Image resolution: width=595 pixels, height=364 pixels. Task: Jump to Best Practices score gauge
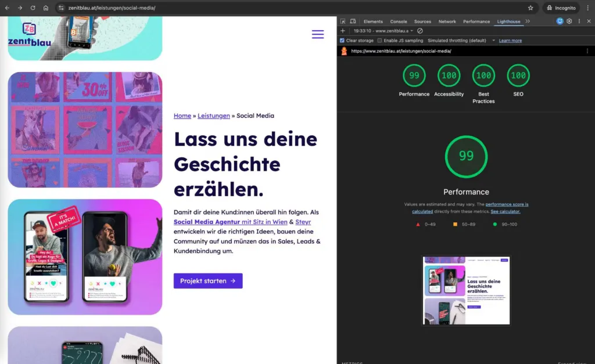point(483,84)
